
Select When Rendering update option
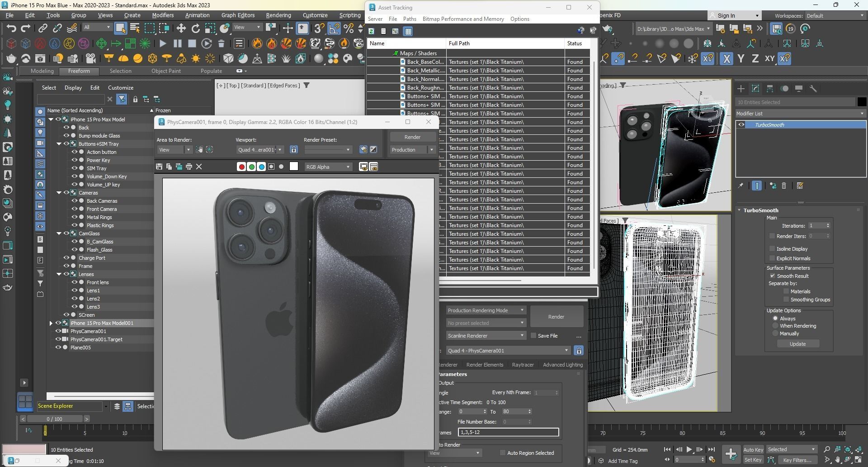(x=775, y=326)
